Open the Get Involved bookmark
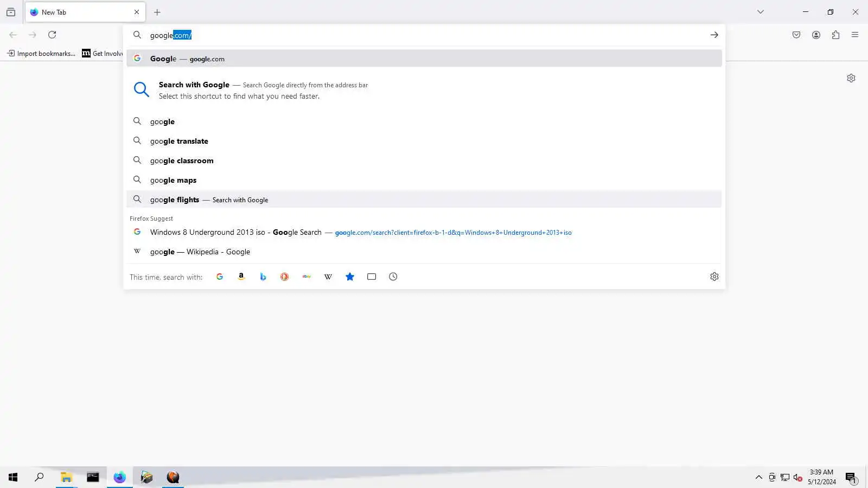Viewport: 868px width, 488px height. (x=103, y=53)
